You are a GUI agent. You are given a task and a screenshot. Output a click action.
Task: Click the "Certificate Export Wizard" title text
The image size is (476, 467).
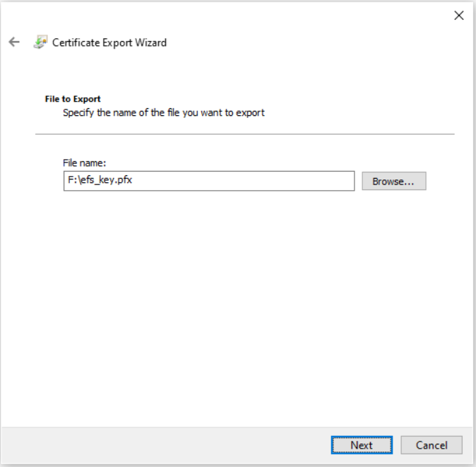(109, 42)
